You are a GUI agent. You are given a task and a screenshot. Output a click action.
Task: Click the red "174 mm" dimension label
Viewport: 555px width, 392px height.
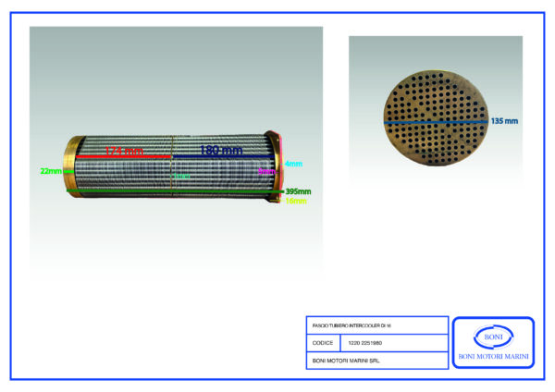click(124, 151)
